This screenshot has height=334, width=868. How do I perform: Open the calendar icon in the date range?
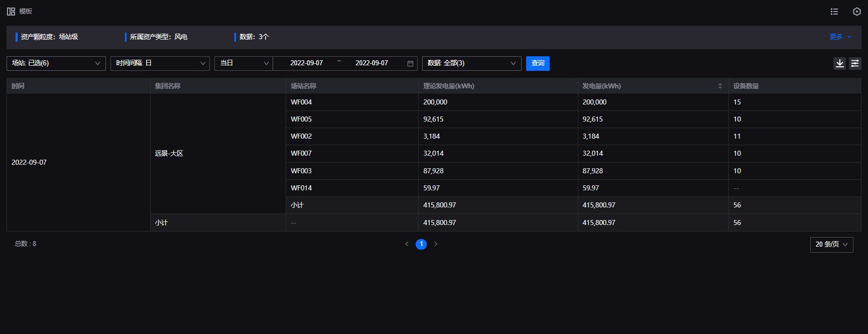coord(410,63)
